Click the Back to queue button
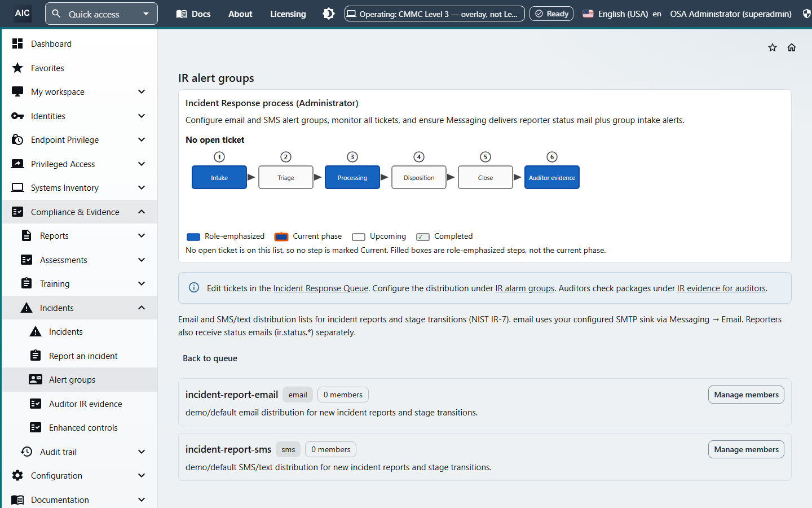Image resolution: width=812 pixels, height=508 pixels. [x=210, y=358]
